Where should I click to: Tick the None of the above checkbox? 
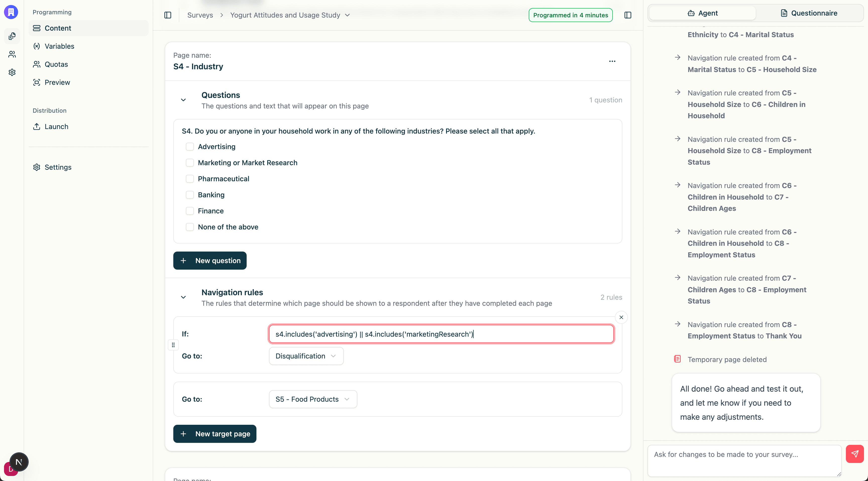click(x=190, y=227)
